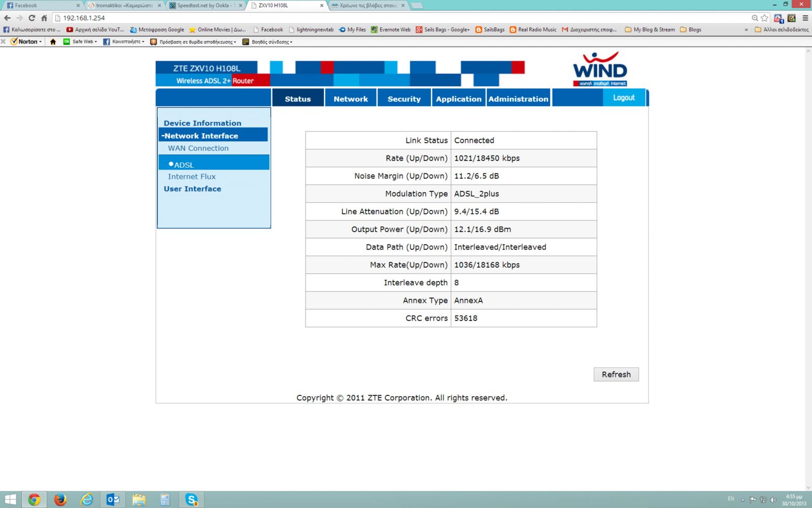Open the Gmail Διαχειριστής bookmark
Viewport: 812px width, 508px height.
[x=589, y=29]
